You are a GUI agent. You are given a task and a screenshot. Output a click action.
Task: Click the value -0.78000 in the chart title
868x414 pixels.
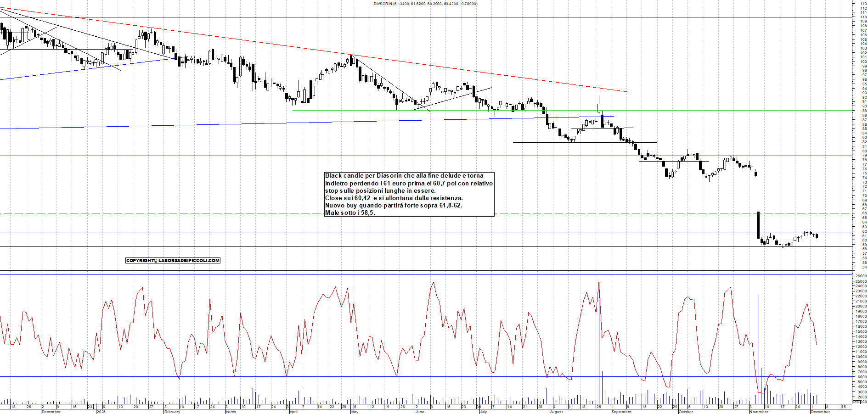coord(468,4)
